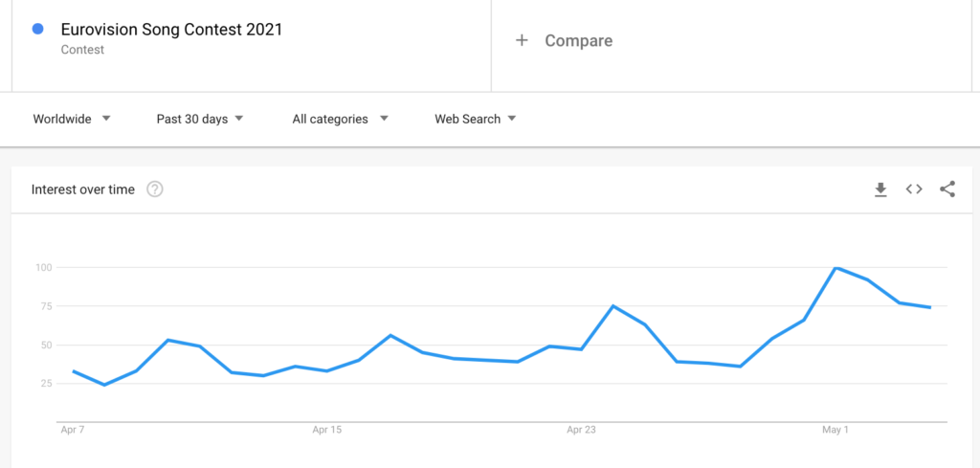Select the Apr 7 label on the axis
This screenshot has height=468, width=980.
point(73,430)
